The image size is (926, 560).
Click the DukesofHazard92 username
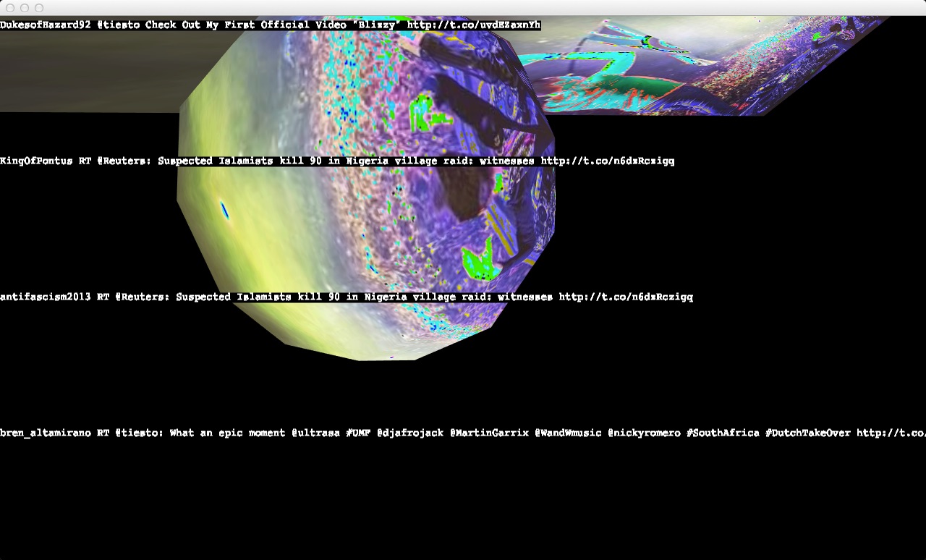[x=46, y=25]
